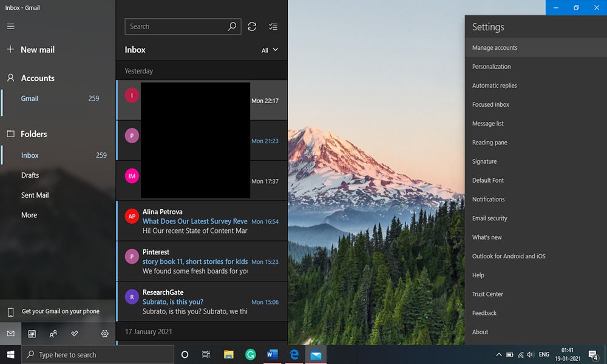Click the phone icon beside Get your Gmail
Screen dimensions: 607x364
click(11, 312)
